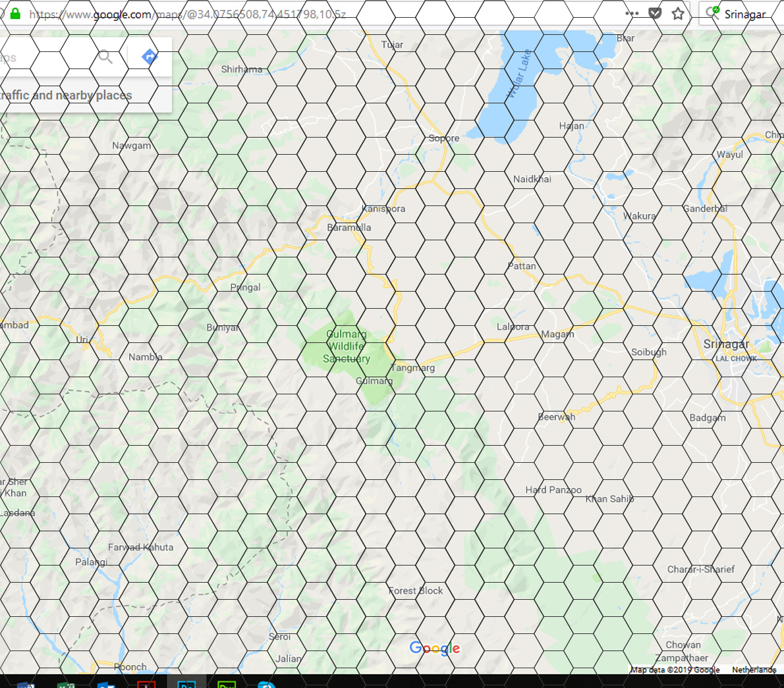Image resolution: width=784 pixels, height=688 pixels.
Task: Click the Sopore town label
Action: coord(443,138)
